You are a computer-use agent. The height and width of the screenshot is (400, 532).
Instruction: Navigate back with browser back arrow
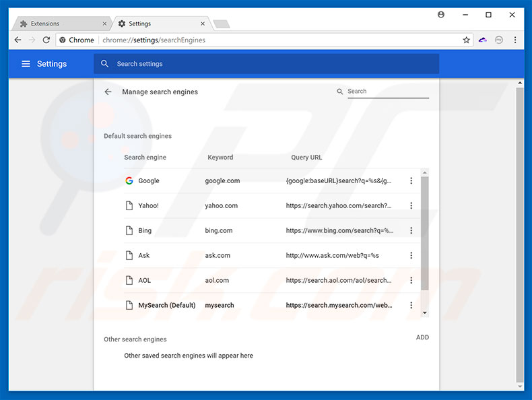[x=18, y=40]
